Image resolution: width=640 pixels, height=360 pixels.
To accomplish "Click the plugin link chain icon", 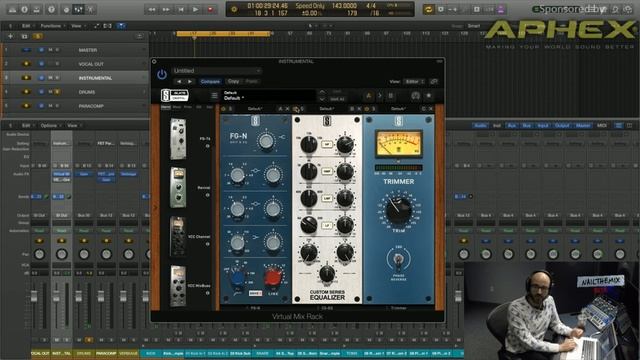I will pyautogui.click(x=434, y=82).
